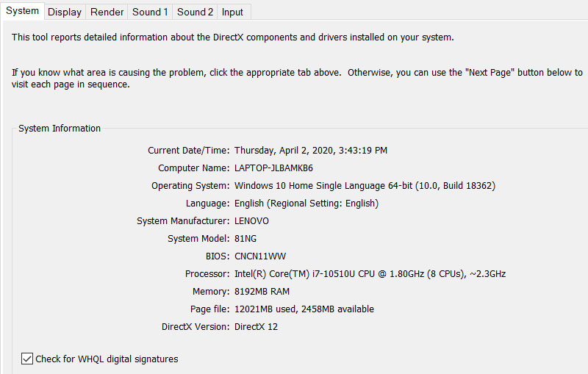This screenshot has height=374, width=588.
Task: Click the Memory value 8192MB RAM
Action: pyautogui.click(x=262, y=292)
